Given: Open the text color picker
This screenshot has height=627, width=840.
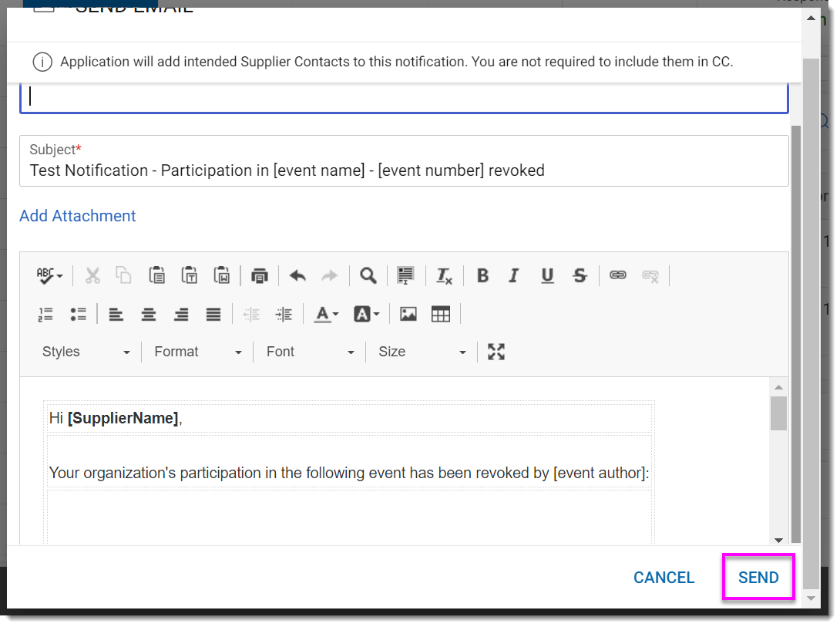Looking at the screenshot, I should pyautogui.click(x=326, y=314).
